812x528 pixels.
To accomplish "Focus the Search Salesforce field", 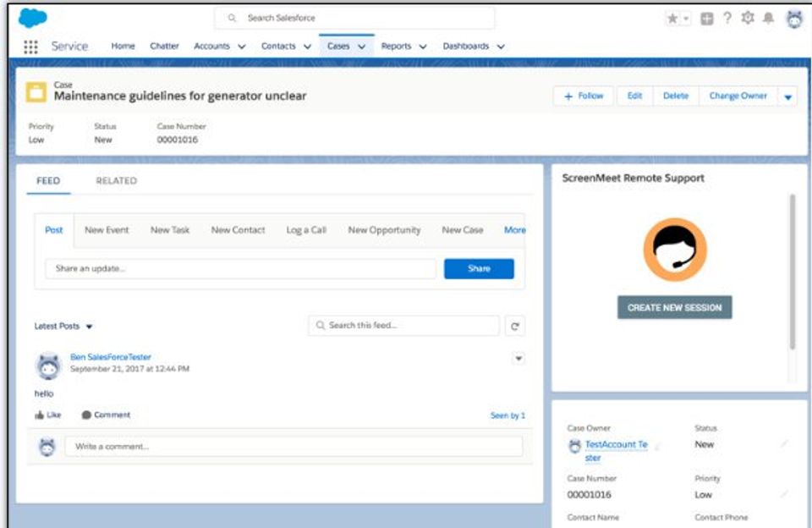I will (354, 18).
